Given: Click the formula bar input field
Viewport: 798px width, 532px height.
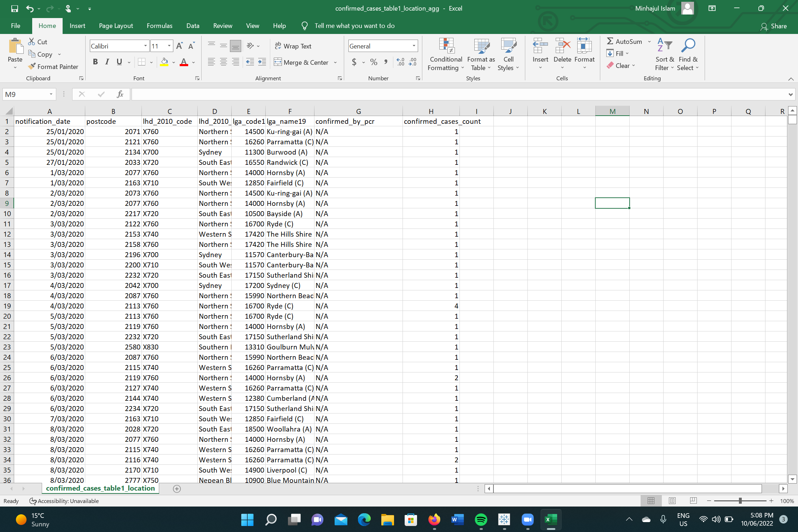Looking at the screenshot, I should click(x=459, y=94).
